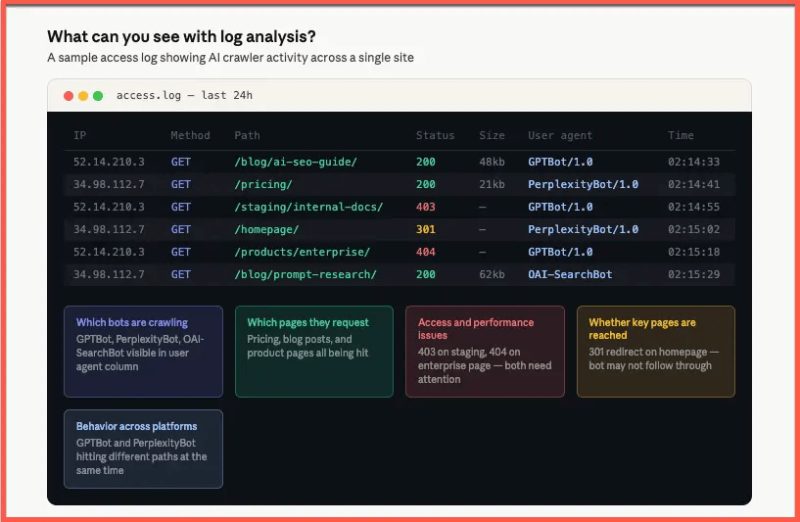The height and width of the screenshot is (522, 800).
Task: Click the 301 status code
Action: pos(426,230)
